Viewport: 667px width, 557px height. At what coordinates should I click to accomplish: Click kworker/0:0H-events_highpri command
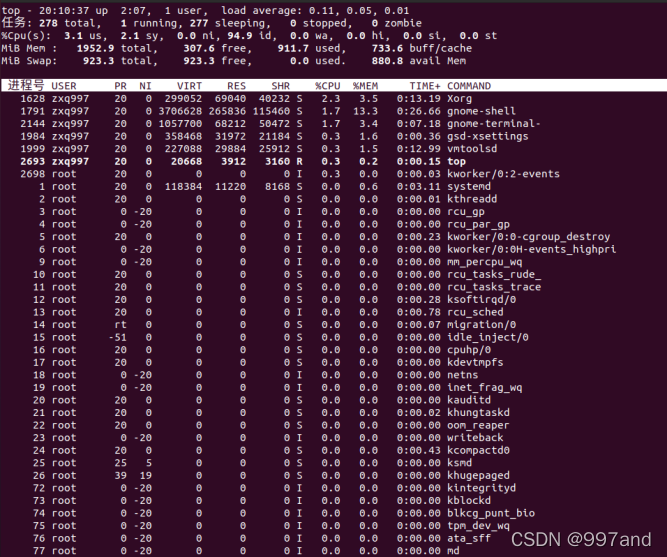tap(531, 249)
